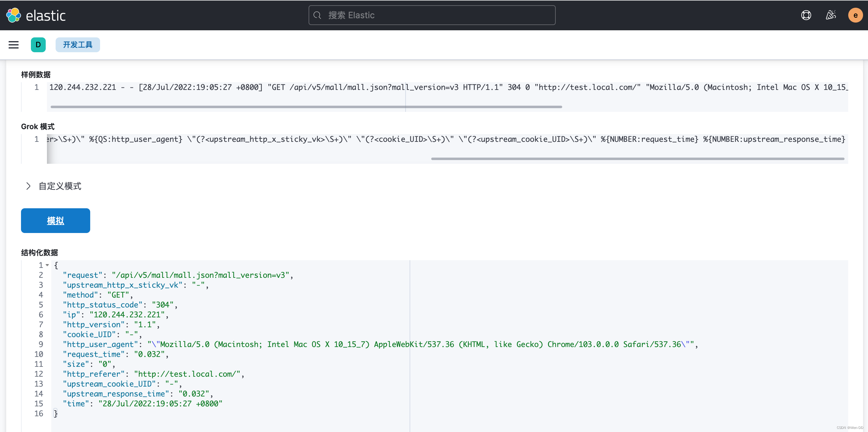The height and width of the screenshot is (432, 868).
Task: Open the newsfeed celebration icon
Action: point(831,15)
